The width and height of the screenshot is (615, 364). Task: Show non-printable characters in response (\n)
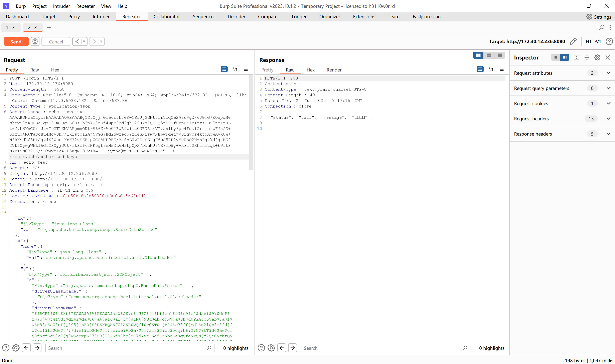tap(491, 69)
